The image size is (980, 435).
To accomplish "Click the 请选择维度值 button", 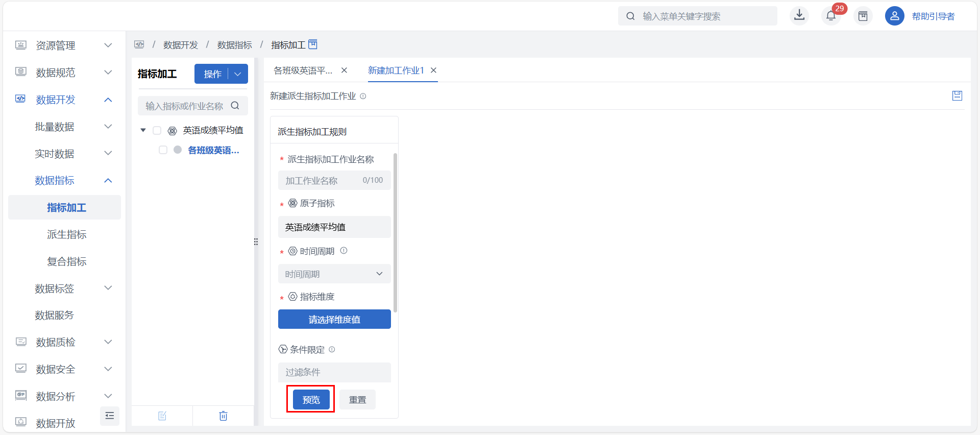I will (x=334, y=319).
